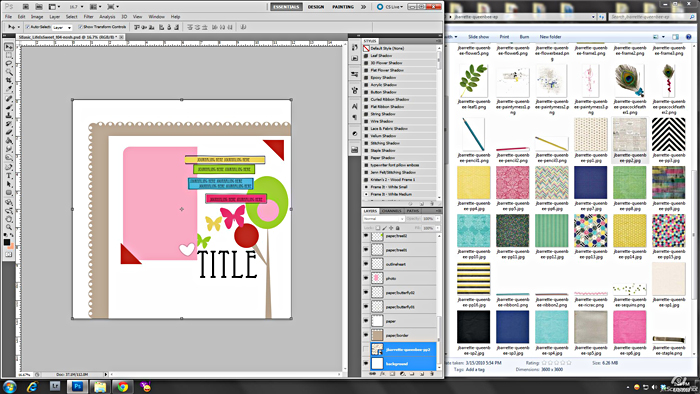
Task: Select the Spot Healing Brush tool
Action: coord(8,99)
